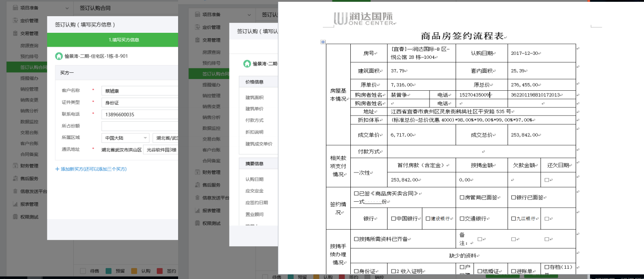The height and width of the screenshot is (279, 644).
Task: Select highlighted 签订认购合同 in left window
Action: tap(27, 67)
